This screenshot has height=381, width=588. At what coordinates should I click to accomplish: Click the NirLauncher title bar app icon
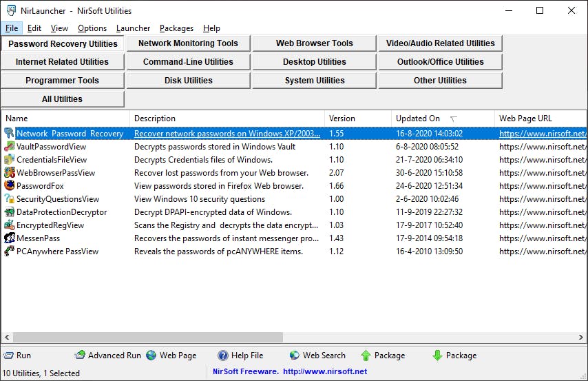[x=11, y=10]
